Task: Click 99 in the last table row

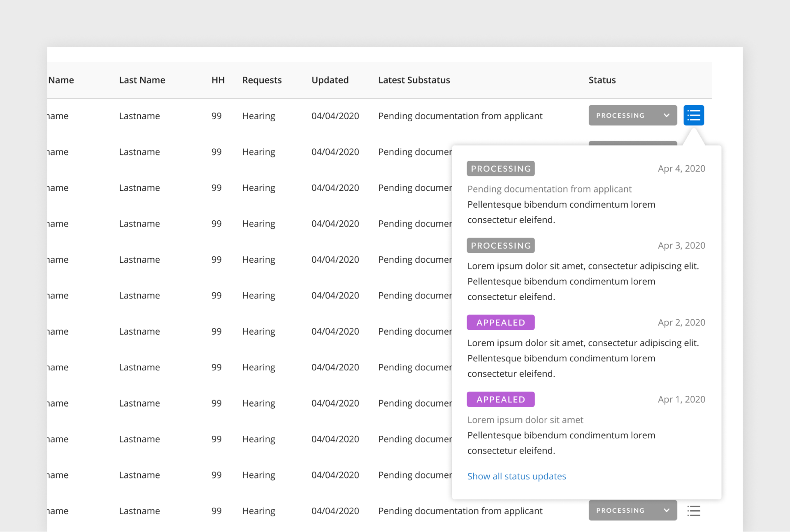Action: (x=216, y=511)
